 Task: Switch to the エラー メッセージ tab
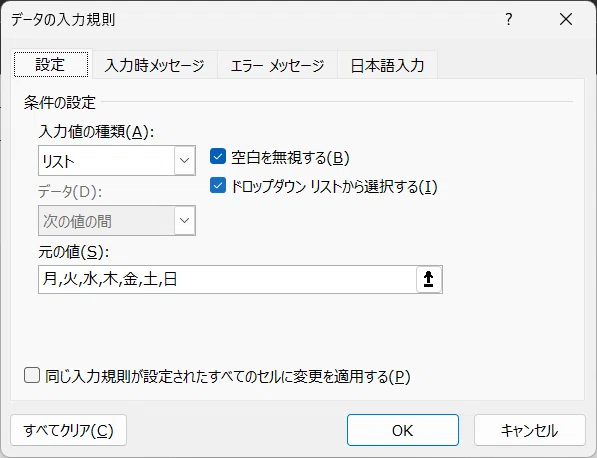pyautogui.click(x=278, y=65)
